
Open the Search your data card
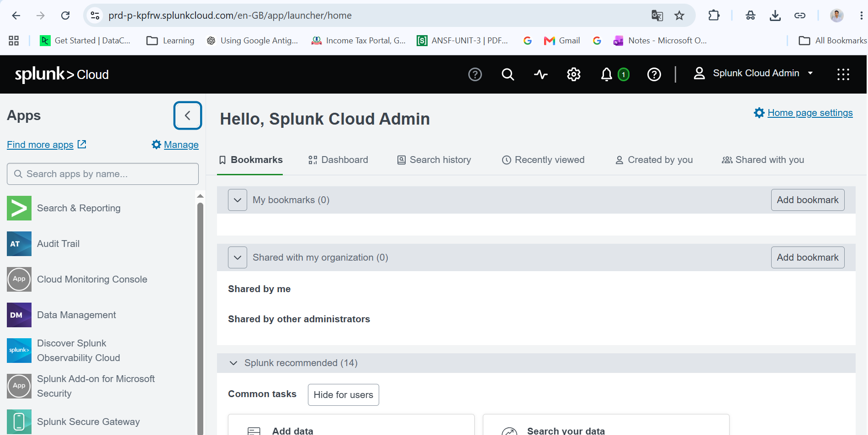(606, 425)
